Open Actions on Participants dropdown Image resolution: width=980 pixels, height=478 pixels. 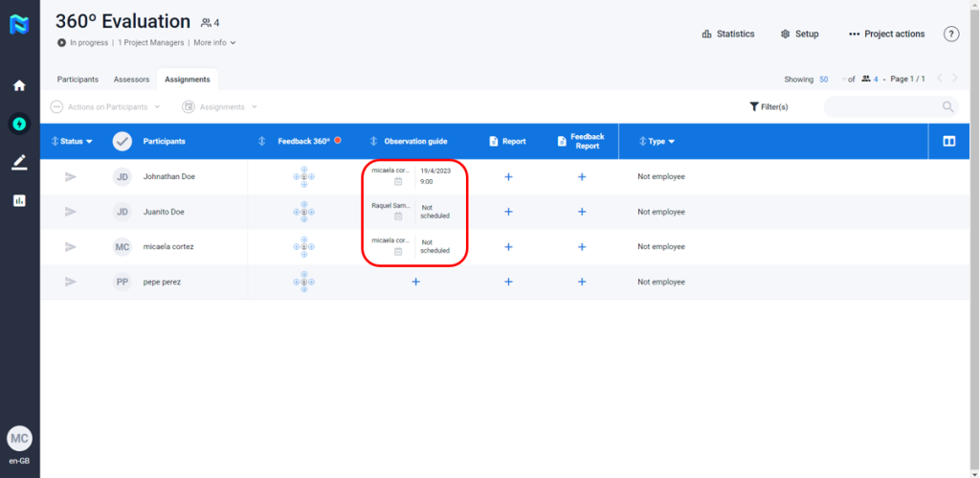pyautogui.click(x=105, y=106)
